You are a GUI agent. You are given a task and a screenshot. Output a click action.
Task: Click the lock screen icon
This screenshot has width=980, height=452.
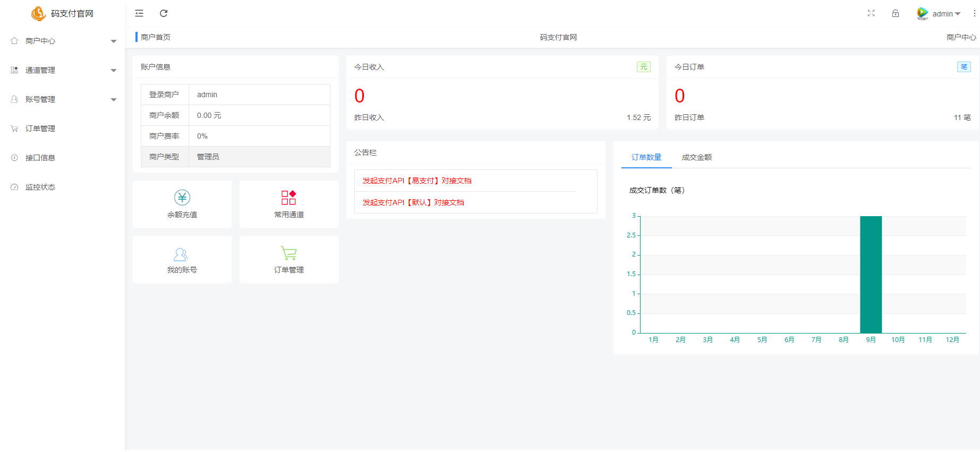click(896, 13)
